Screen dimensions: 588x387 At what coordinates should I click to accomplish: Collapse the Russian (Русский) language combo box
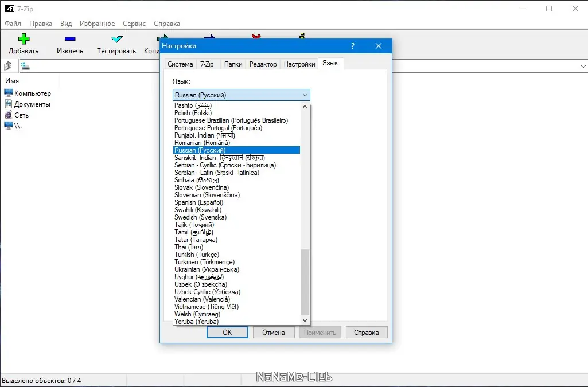pyautogui.click(x=241, y=95)
